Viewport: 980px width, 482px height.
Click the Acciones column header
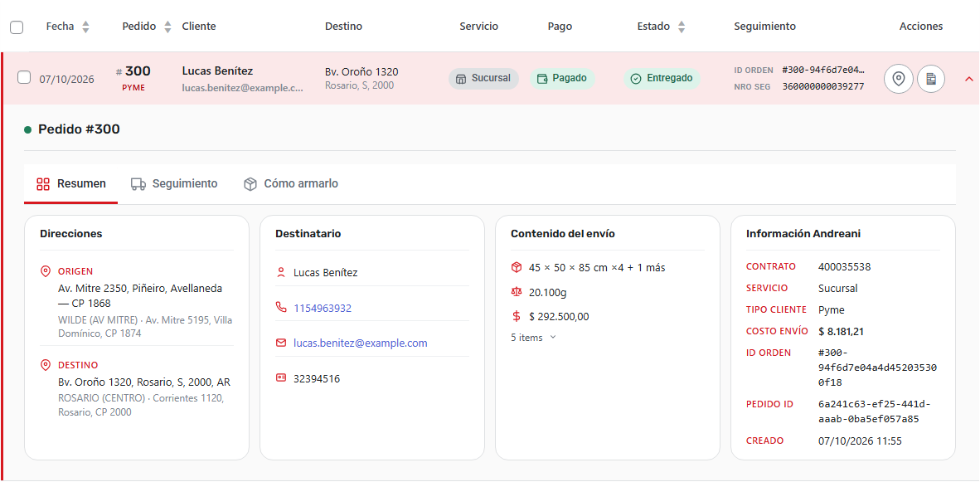(x=921, y=27)
